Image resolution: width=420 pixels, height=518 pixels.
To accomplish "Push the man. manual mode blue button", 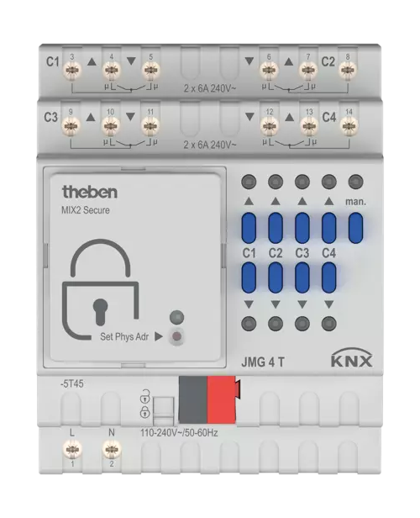I will tap(355, 228).
